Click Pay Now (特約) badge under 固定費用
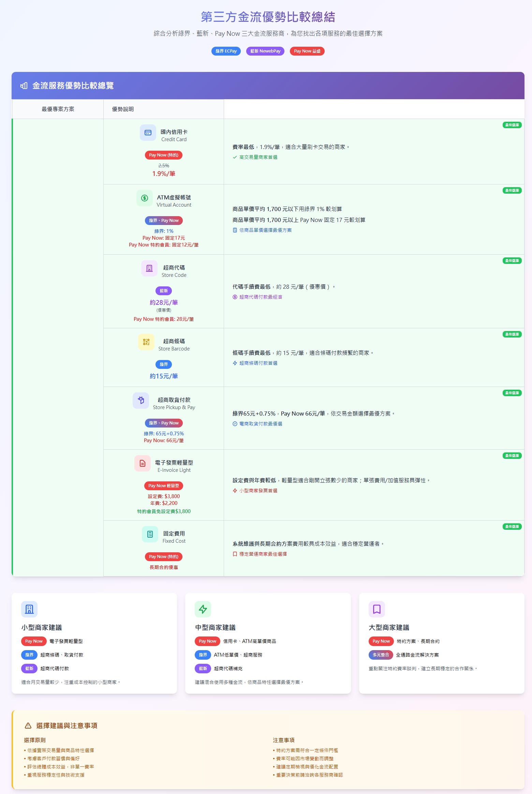Image resolution: width=532 pixels, height=794 pixels. click(x=164, y=557)
